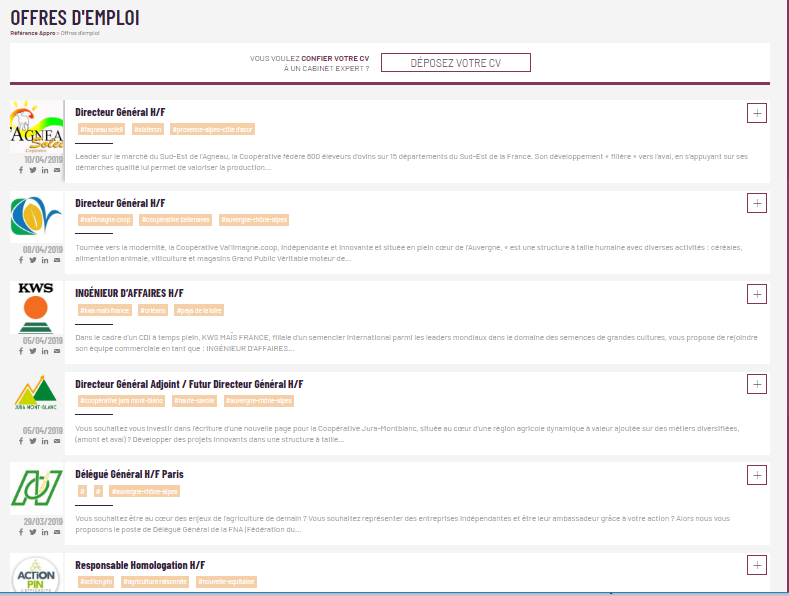789x596 pixels.
Task: Select the 08/04/2019 date text
Action: 43,250
